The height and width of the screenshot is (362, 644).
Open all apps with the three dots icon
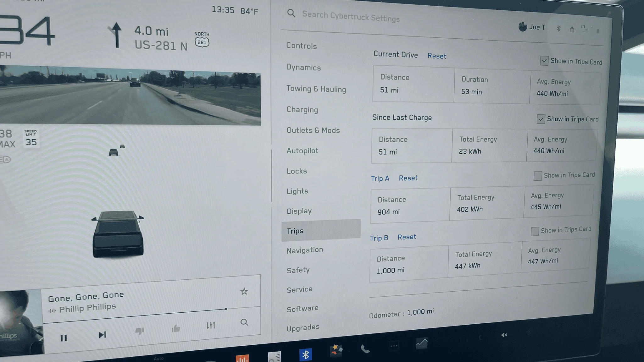click(x=394, y=346)
